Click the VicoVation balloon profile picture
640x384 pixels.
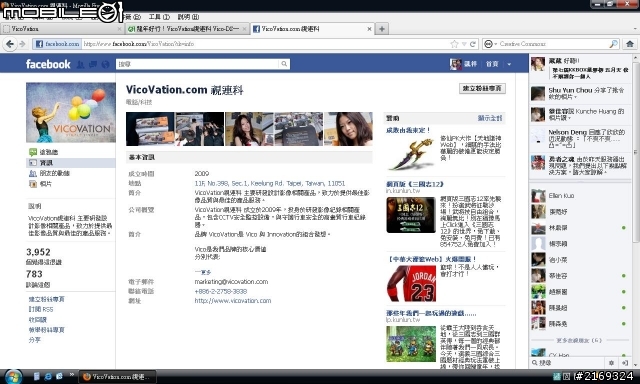[71, 112]
